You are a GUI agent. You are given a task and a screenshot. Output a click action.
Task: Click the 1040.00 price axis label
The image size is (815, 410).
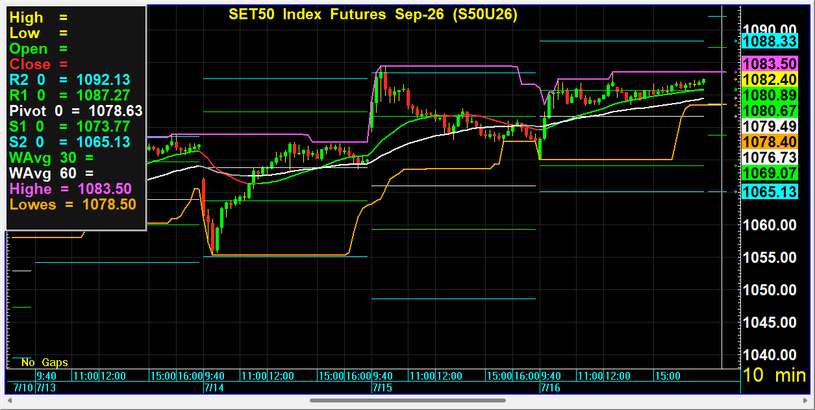(769, 355)
